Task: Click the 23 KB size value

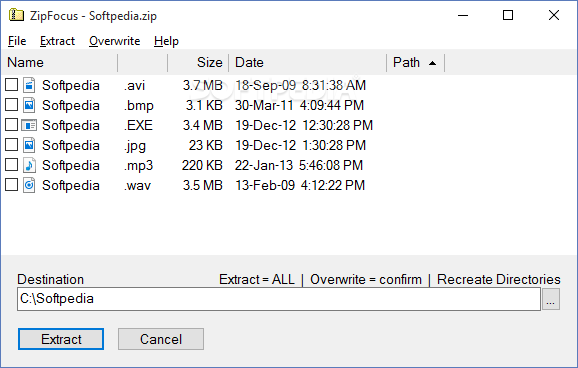Action: [206, 145]
